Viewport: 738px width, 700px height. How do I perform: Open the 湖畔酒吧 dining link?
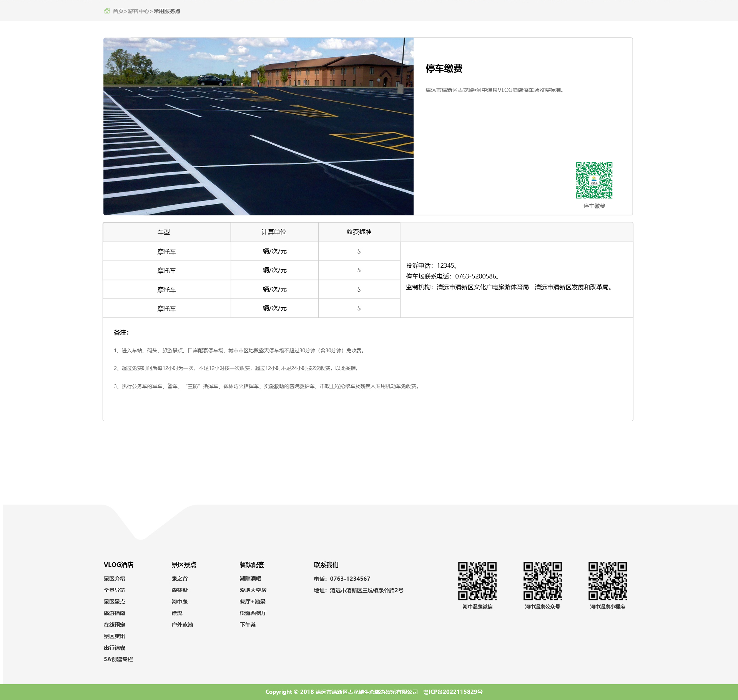point(250,578)
